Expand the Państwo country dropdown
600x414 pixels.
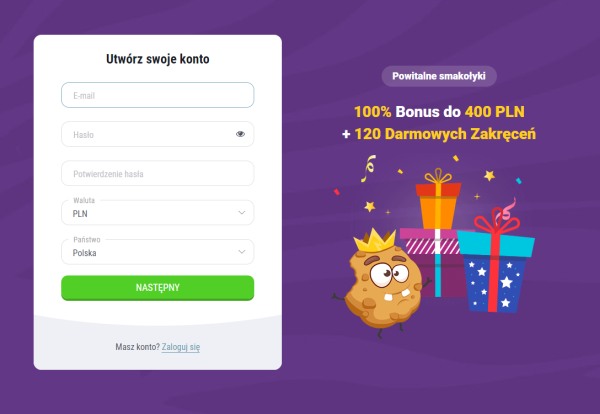(x=158, y=252)
